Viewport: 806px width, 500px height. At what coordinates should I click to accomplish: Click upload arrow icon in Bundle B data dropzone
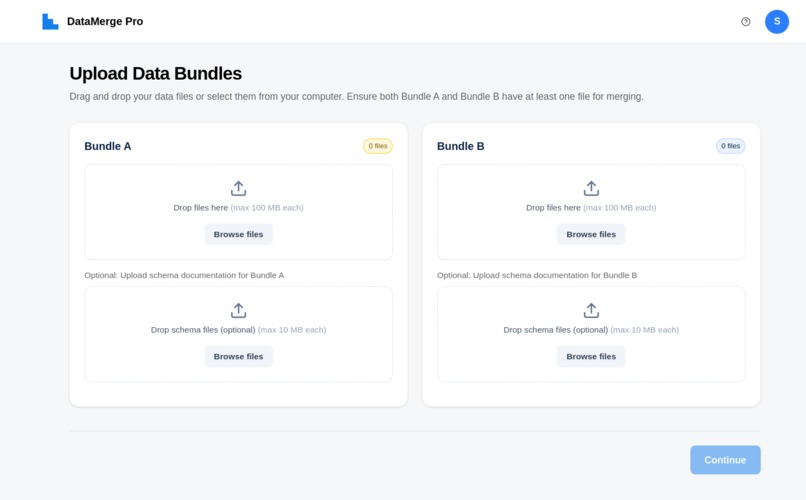(x=591, y=189)
